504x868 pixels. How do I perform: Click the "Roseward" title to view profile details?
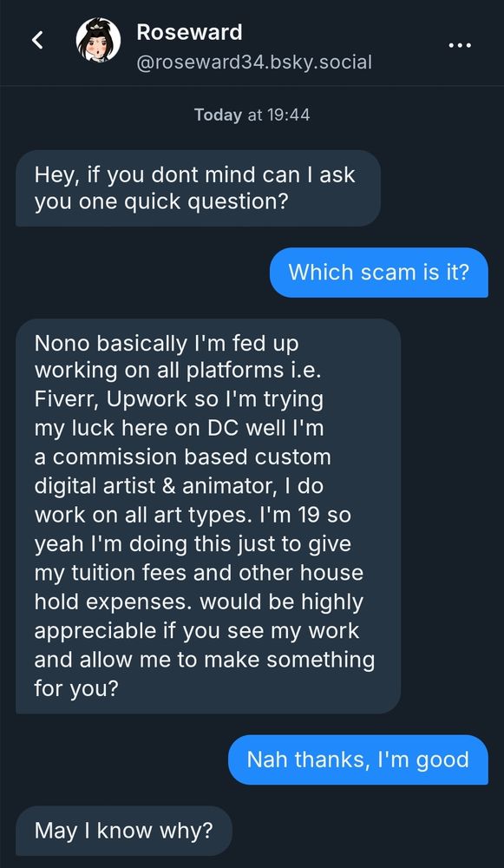(x=188, y=32)
